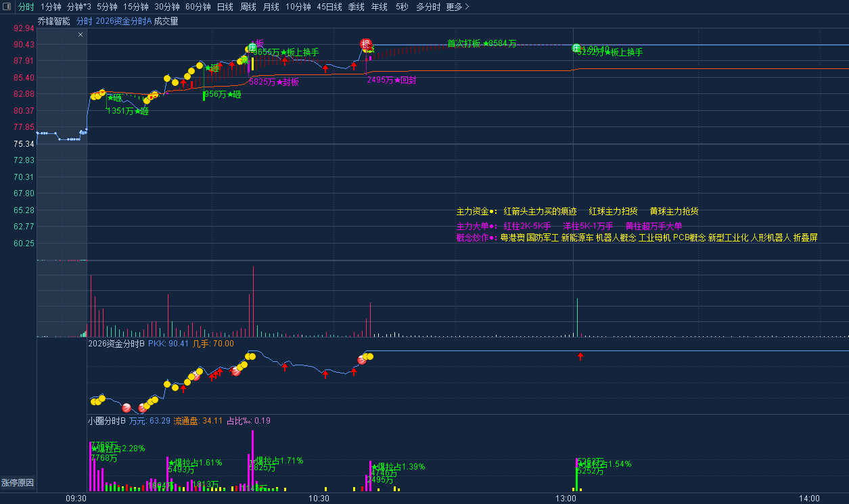Click the 2495万★回封 annotation
The width and height of the screenshot is (849, 504).
tap(391, 80)
